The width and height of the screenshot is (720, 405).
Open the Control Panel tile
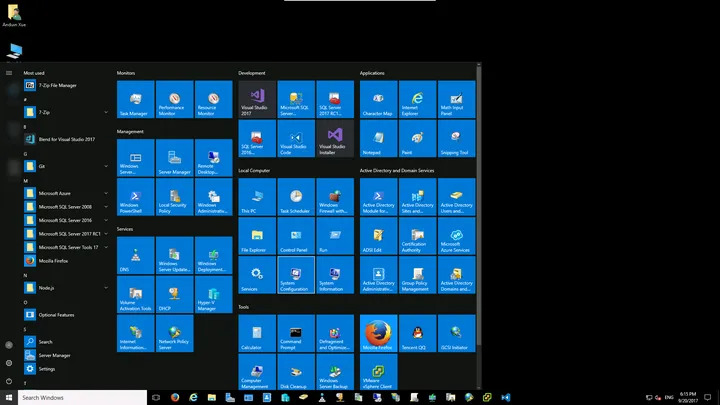[x=296, y=236]
